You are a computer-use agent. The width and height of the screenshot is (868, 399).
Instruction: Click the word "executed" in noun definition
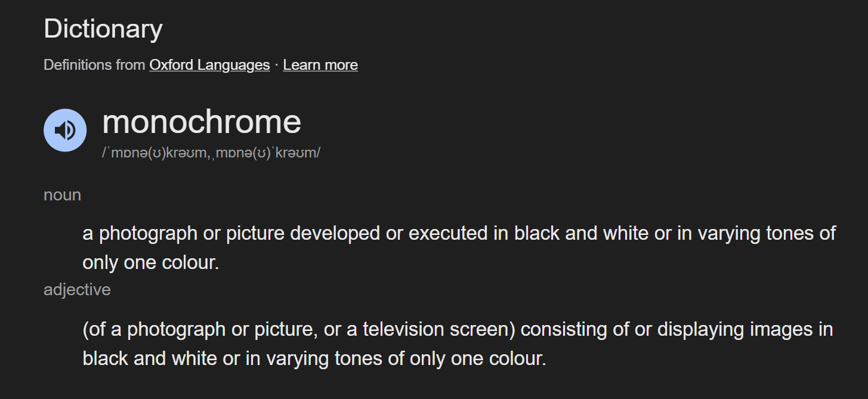(x=448, y=233)
